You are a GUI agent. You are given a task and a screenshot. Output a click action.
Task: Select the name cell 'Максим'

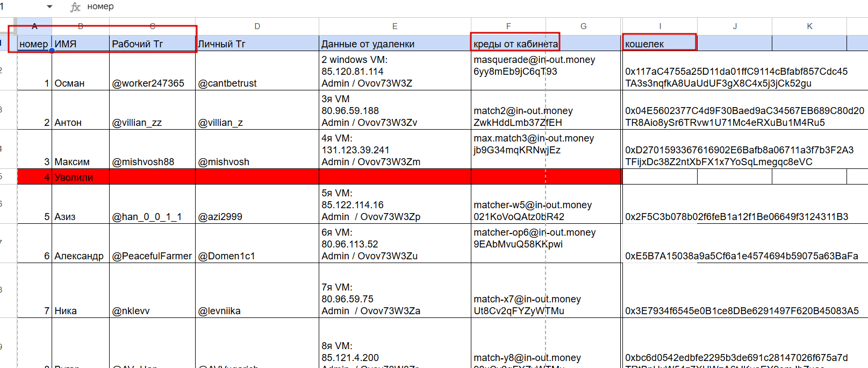(81, 149)
